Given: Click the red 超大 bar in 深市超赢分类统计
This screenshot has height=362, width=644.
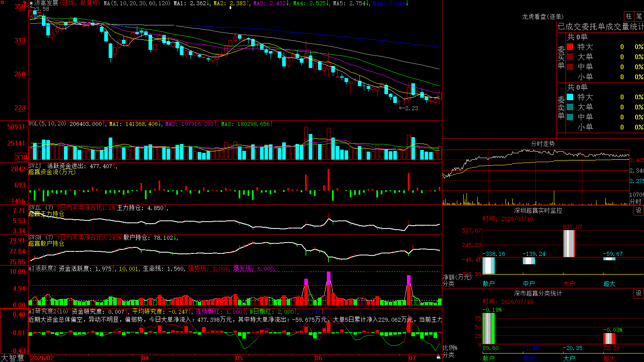Looking at the screenshot, I should 609,339.
